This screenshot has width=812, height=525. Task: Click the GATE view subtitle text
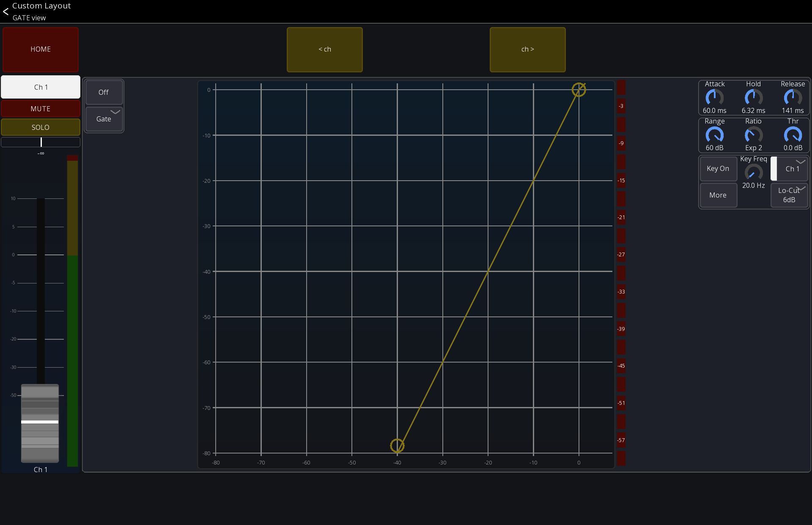(x=29, y=18)
